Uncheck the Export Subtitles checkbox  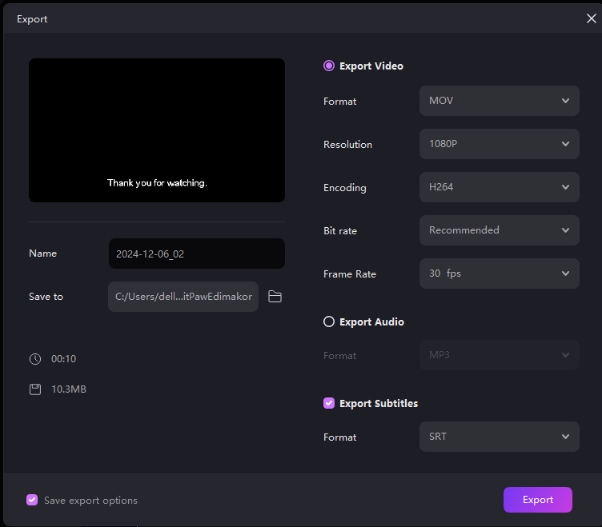point(329,403)
